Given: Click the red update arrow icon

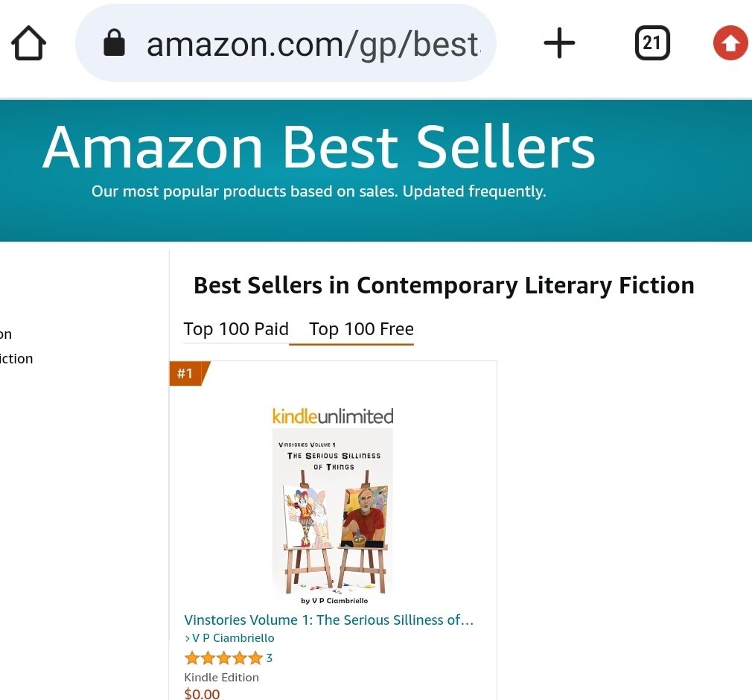Looking at the screenshot, I should [730, 43].
